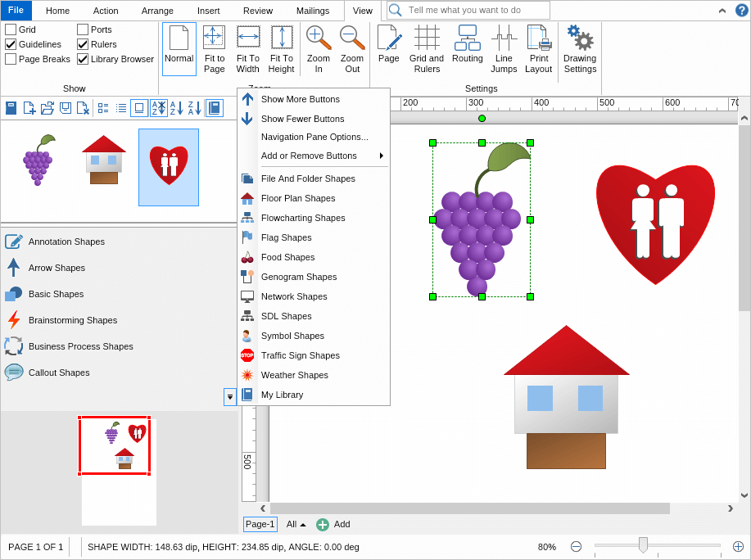The width and height of the screenshot is (751, 560).
Task: Switch to the Insert ribbon tab
Action: click(208, 11)
